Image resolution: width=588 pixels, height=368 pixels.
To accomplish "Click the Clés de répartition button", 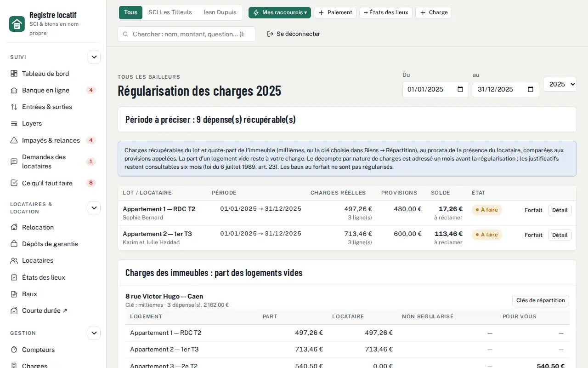I will 540,300.
